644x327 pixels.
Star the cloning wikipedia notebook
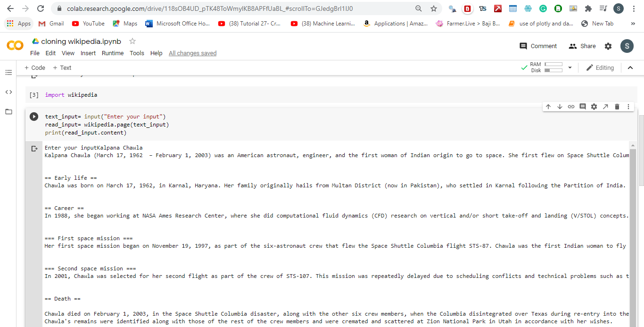[x=132, y=41]
